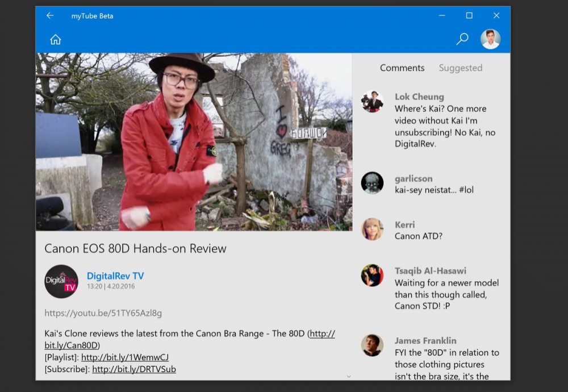The width and height of the screenshot is (568, 392).
Task: Open the DigitalRev TV channel name link
Action: [115, 276]
